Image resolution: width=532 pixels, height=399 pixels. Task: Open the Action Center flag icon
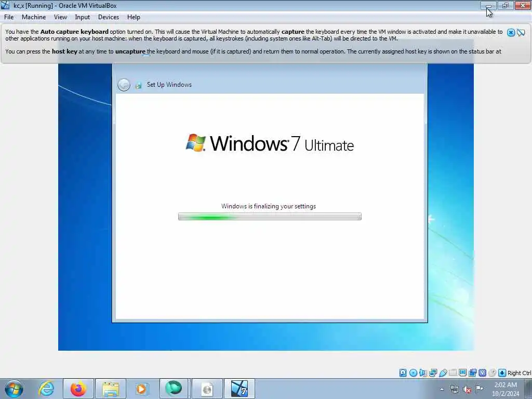coord(480,389)
